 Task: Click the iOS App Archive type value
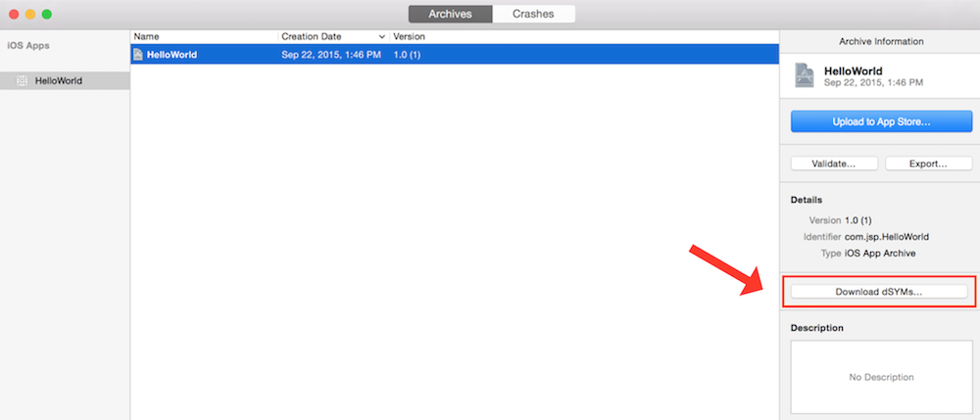(x=880, y=253)
